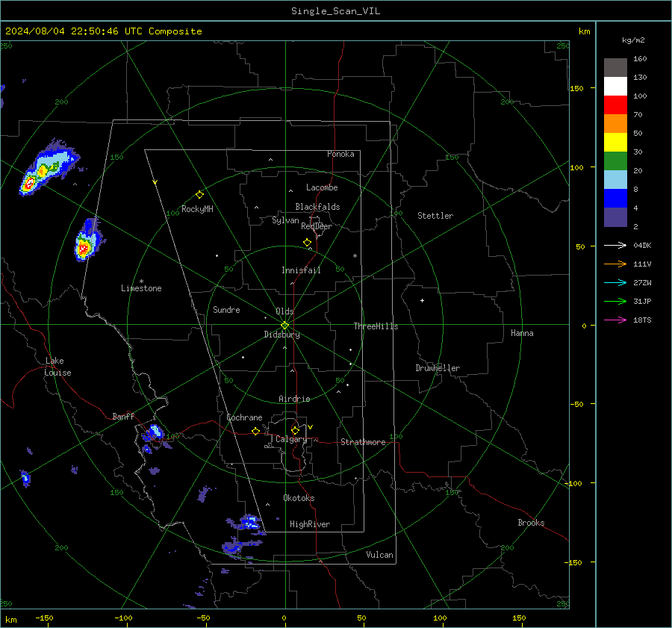Click the ThreeHills city label
672x628 pixels.
point(376,326)
